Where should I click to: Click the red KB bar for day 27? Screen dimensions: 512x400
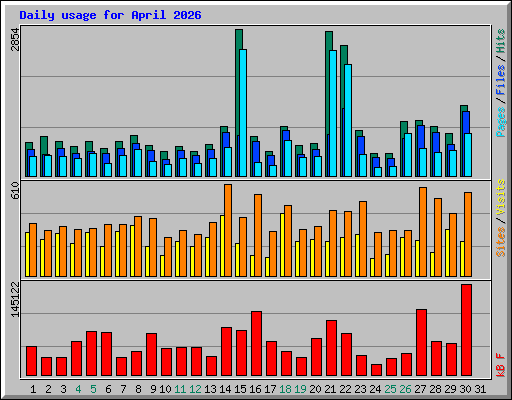coord(421,343)
